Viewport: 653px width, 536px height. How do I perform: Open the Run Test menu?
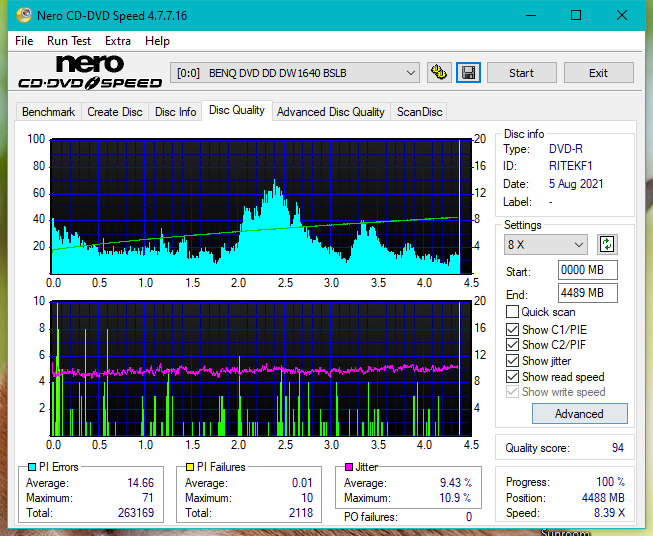pyautogui.click(x=69, y=41)
